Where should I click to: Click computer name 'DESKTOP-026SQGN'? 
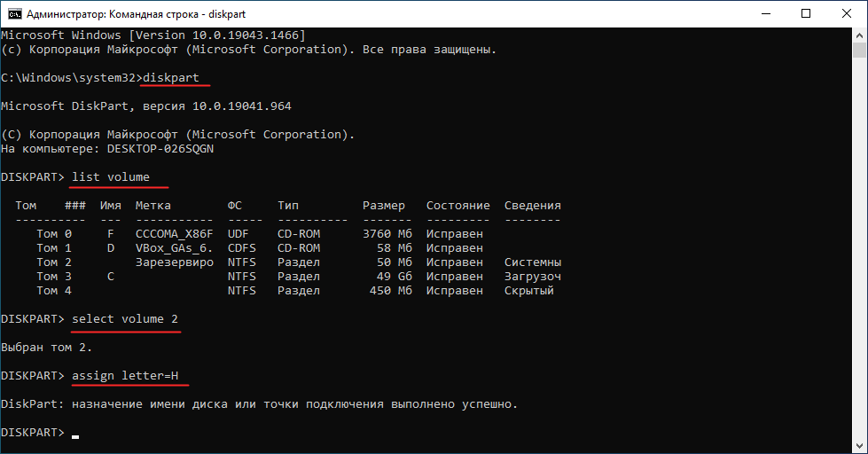pyautogui.click(x=160, y=148)
